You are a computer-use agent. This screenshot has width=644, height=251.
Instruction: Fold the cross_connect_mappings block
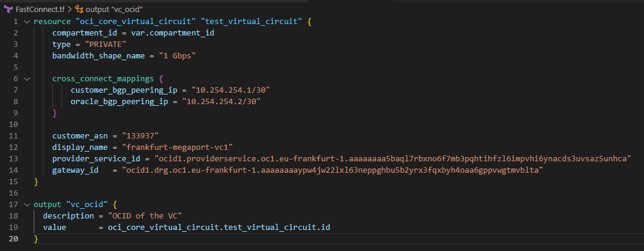click(26, 79)
